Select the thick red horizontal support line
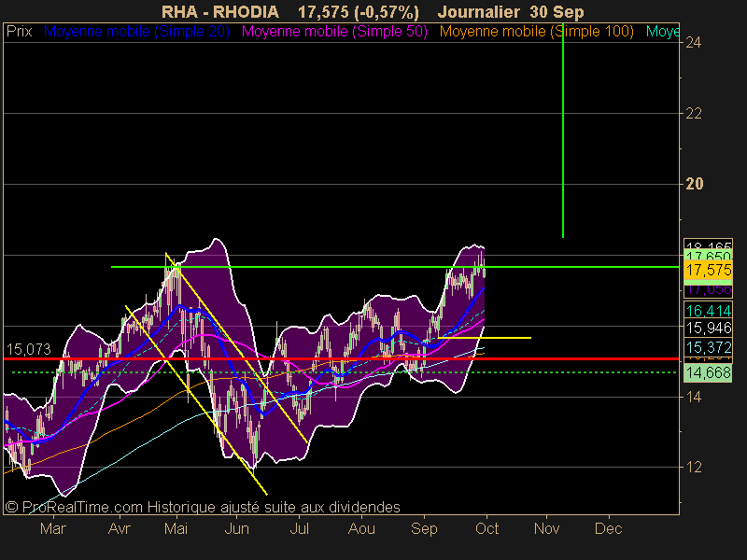This screenshot has width=747, height=560. pyautogui.click(x=341, y=358)
